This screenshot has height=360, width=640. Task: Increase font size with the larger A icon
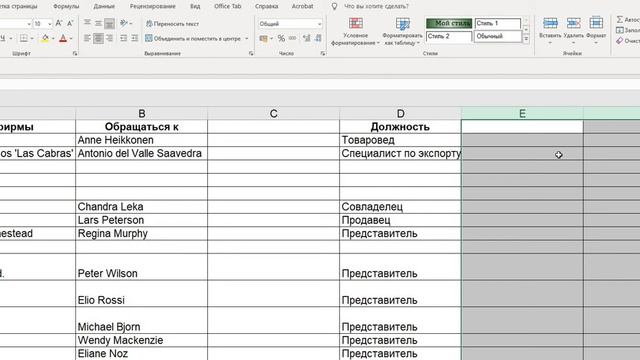click(59, 24)
